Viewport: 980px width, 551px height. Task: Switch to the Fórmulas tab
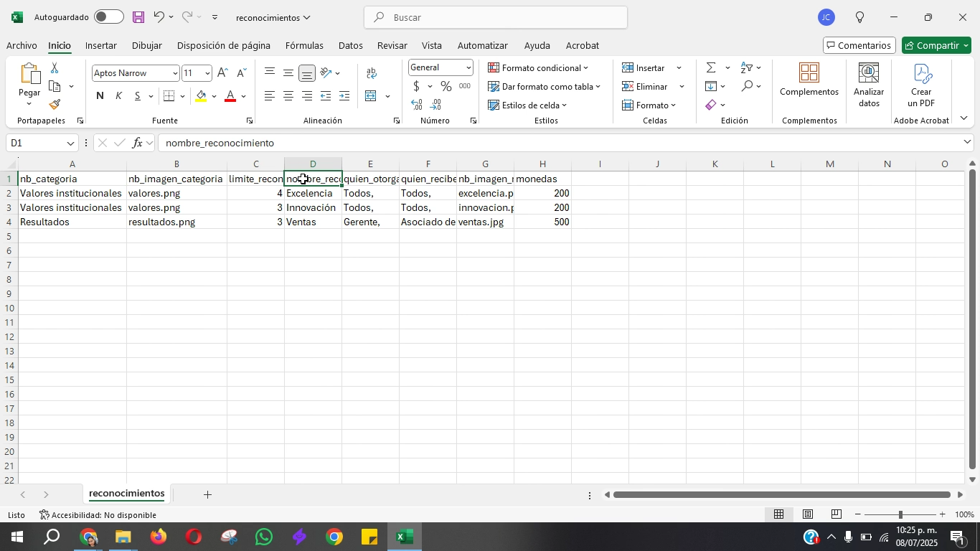(304, 45)
